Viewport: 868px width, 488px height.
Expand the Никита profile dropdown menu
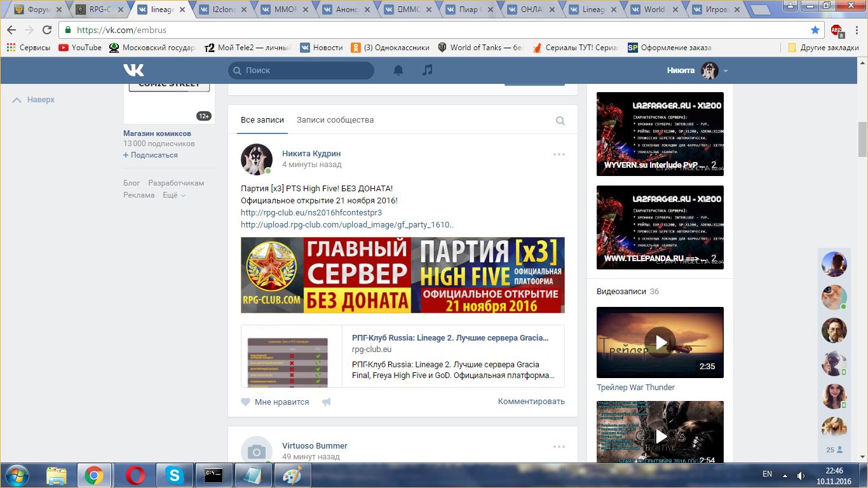tap(726, 71)
